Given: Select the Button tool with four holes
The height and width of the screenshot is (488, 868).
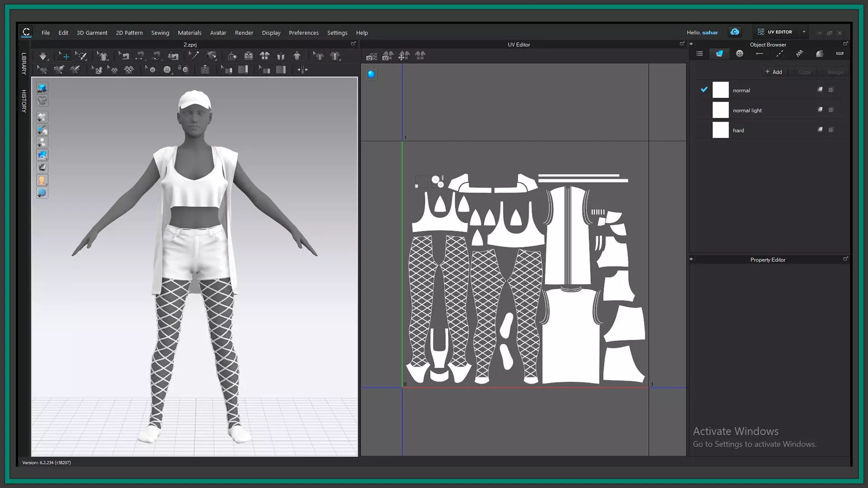Looking at the screenshot, I should (167, 70).
